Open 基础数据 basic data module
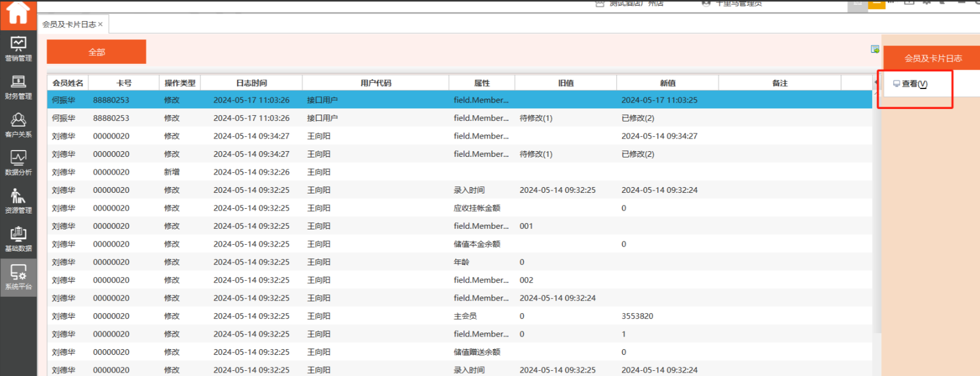Image resolution: width=980 pixels, height=376 pixels. tap(18, 239)
